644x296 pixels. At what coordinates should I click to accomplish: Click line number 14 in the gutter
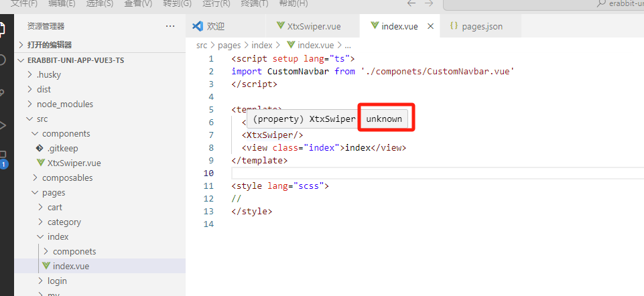click(208, 224)
